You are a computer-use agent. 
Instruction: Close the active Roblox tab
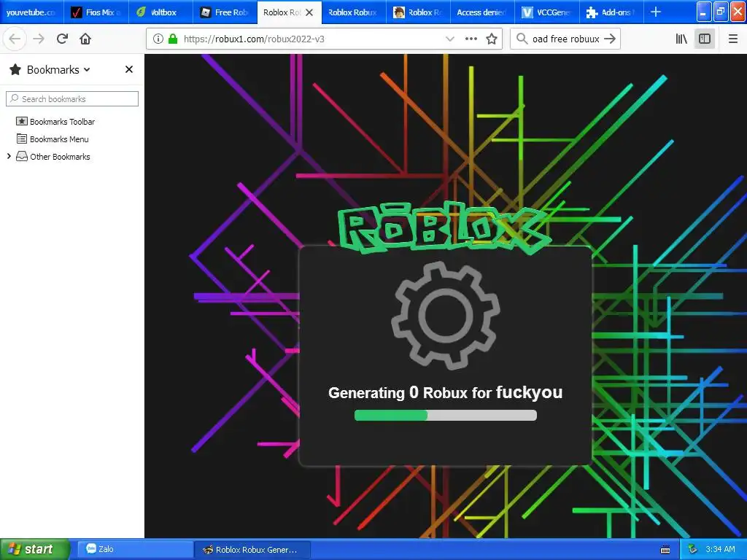click(x=309, y=12)
